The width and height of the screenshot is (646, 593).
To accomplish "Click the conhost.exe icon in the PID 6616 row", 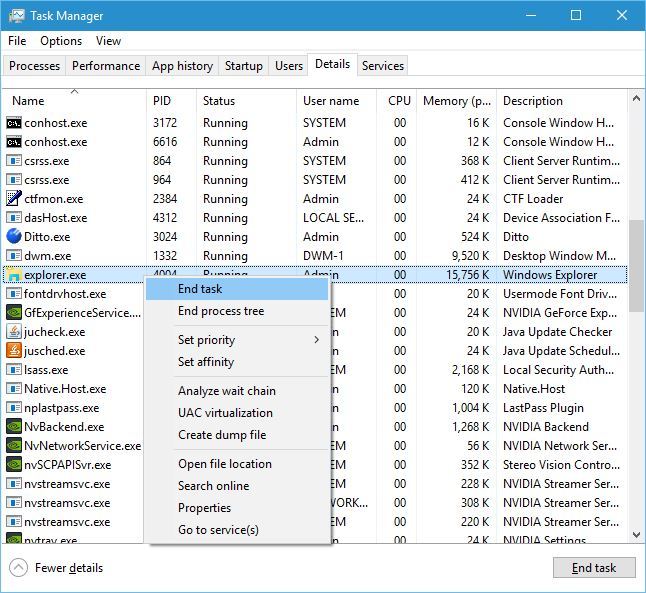I will click(x=14, y=142).
